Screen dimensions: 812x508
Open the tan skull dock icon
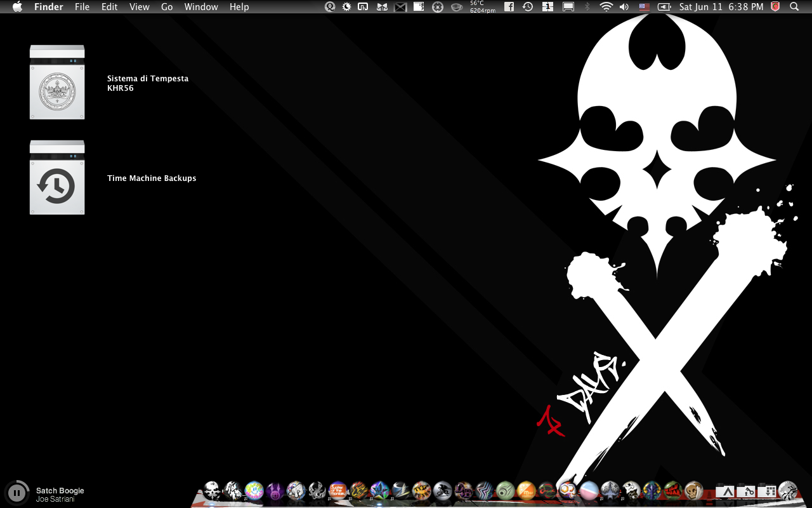[693, 490]
